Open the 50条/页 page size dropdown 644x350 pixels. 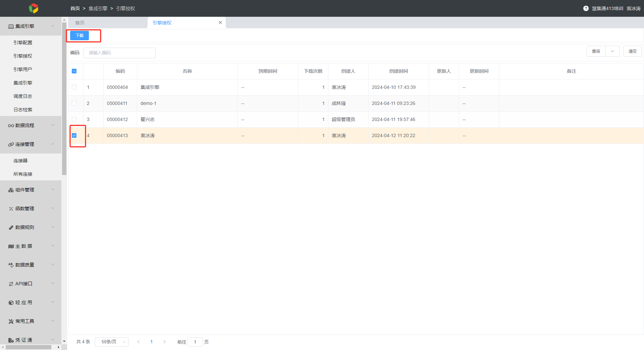tap(112, 342)
